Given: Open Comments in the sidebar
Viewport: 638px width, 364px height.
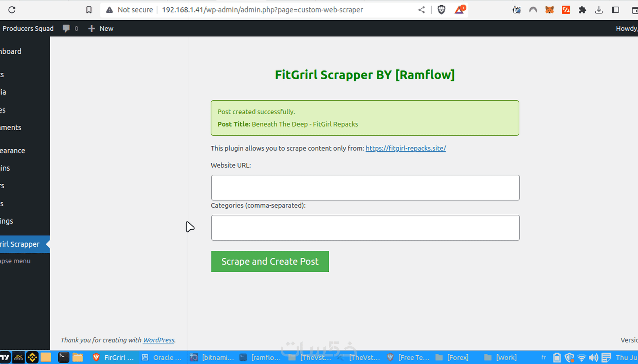Looking at the screenshot, I should click(11, 128).
